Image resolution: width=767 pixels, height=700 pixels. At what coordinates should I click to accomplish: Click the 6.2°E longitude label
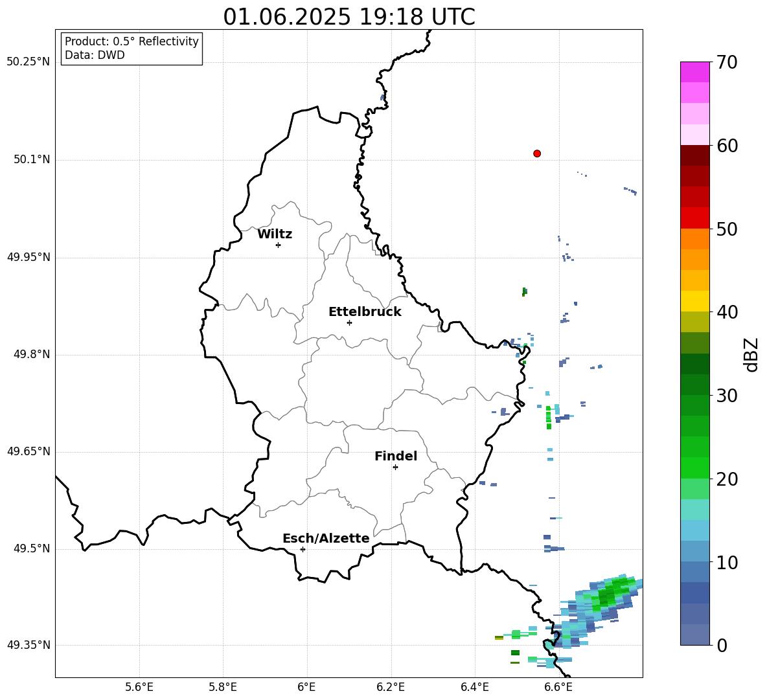point(391,687)
